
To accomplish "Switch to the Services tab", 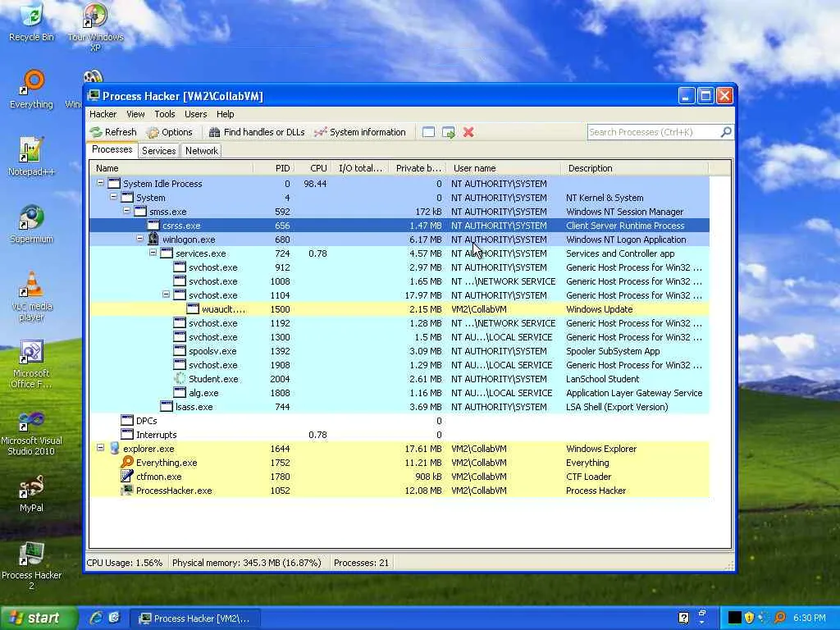I will click(x=158, y=151).
